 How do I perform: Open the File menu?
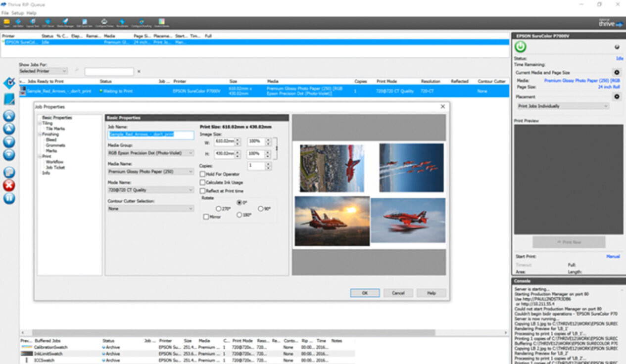(5, 13)
